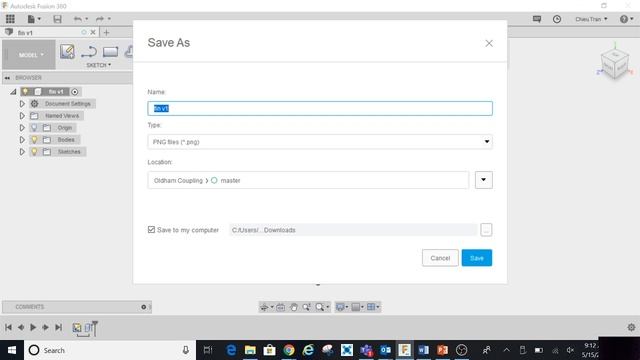
Task: Play the design timeline
Action: pyautogui.click(x=33, y=327)
